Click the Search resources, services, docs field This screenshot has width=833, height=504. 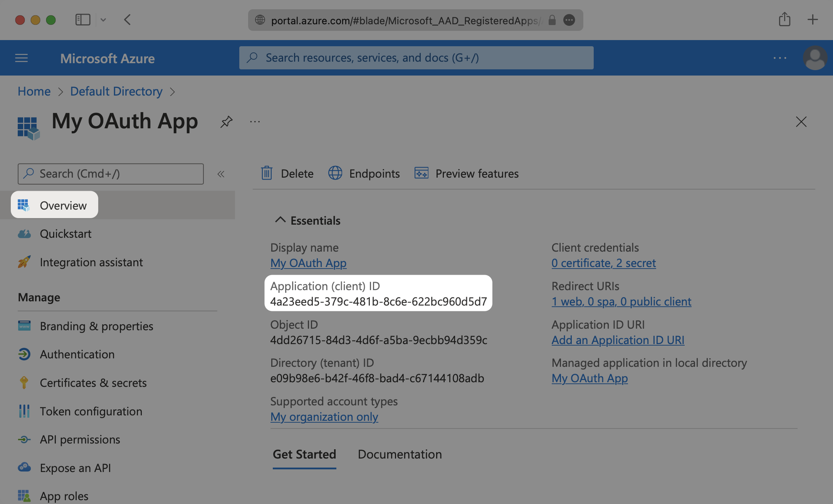click(x=416, y=58)
